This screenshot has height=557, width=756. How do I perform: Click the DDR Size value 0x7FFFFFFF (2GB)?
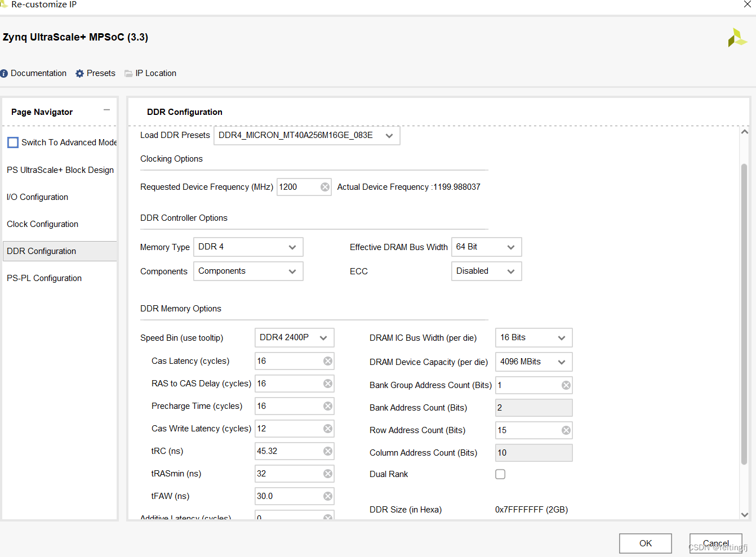531,510
